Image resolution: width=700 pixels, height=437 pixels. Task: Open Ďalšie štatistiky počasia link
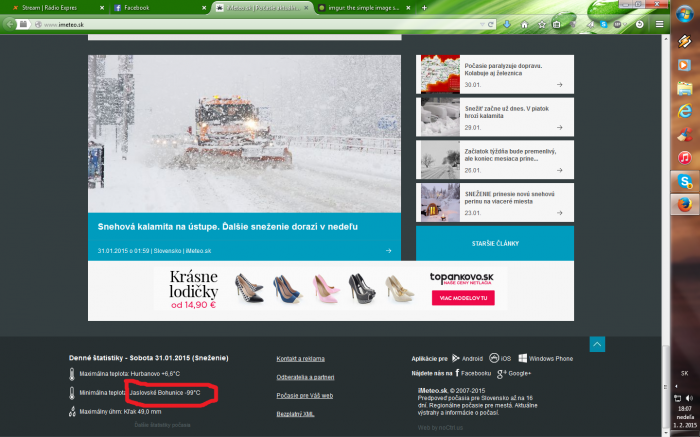(x=162, y=425)
